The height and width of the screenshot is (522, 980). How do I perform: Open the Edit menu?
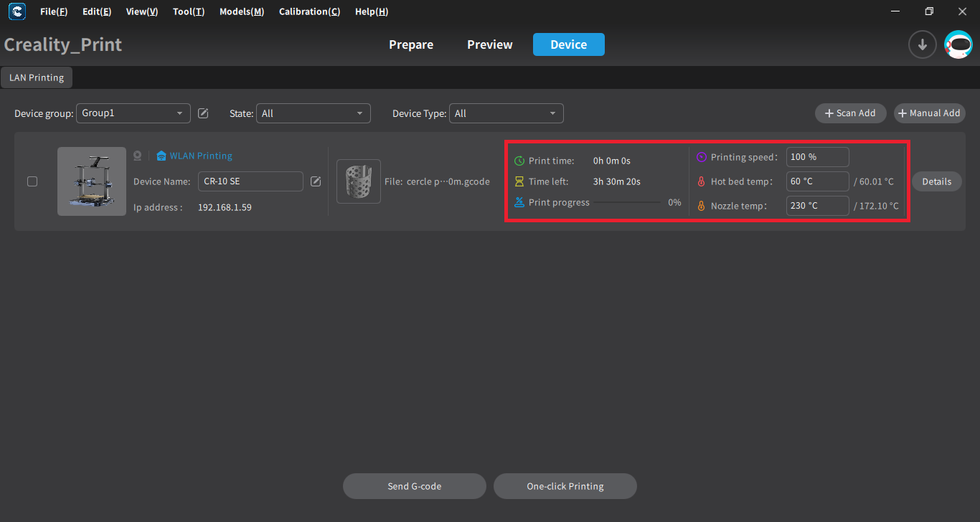coord(97,11)
